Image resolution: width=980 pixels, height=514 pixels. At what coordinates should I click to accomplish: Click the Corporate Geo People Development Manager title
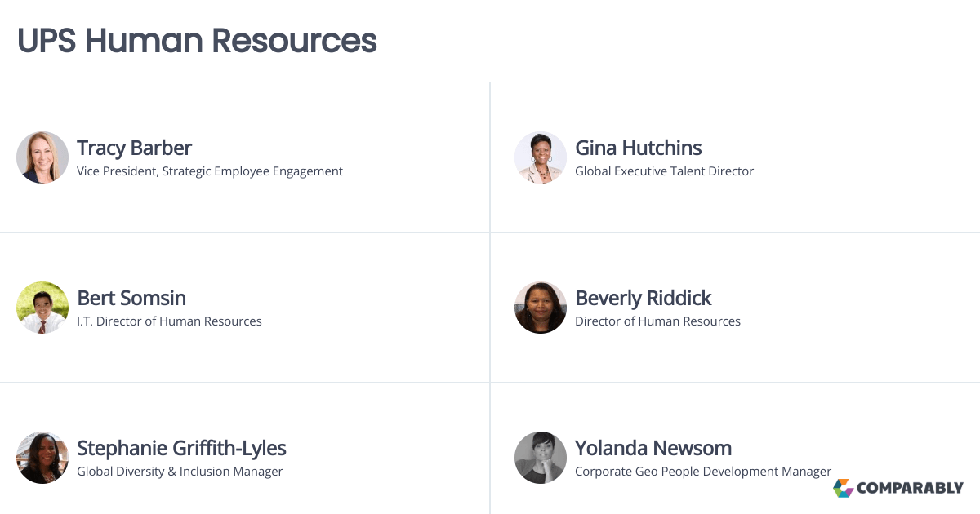pyautogui.click(x=703, y=472)
